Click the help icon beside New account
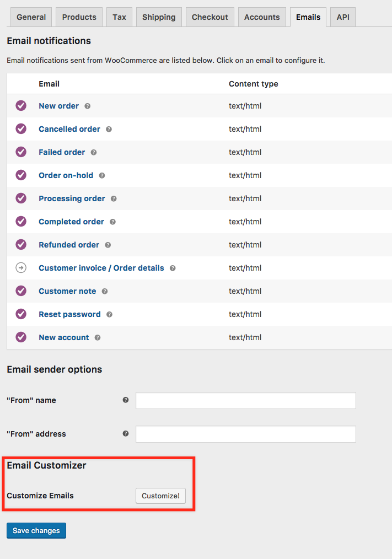392x559 pixels. (x=98, y=337)
